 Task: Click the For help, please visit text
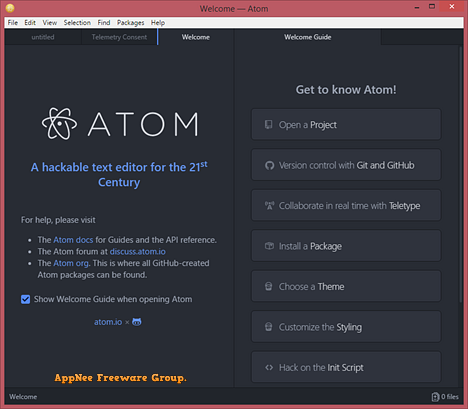(x=58, y=220)
